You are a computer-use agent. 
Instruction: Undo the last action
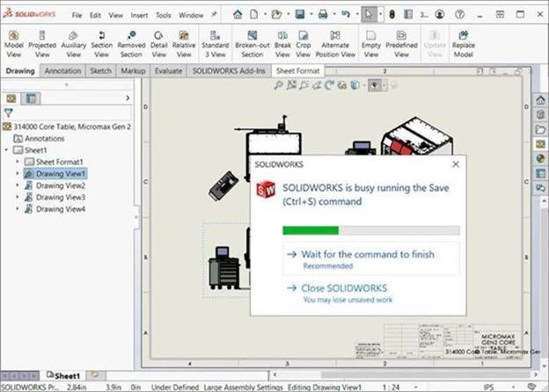coord(346,14)
